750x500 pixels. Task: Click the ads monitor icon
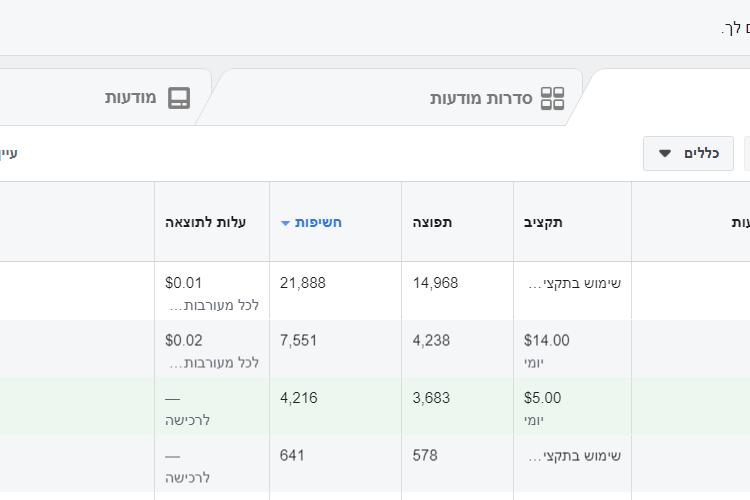[179, 98]
